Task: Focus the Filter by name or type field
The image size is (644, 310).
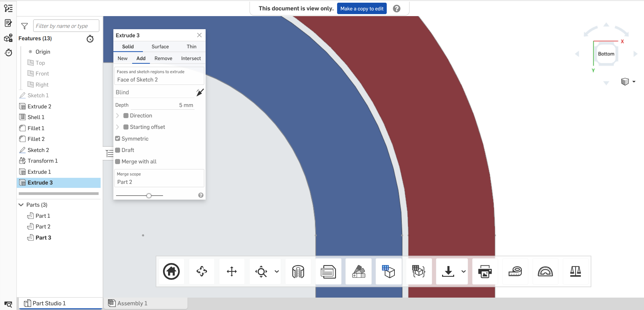Action: click(x=66, y=26)
